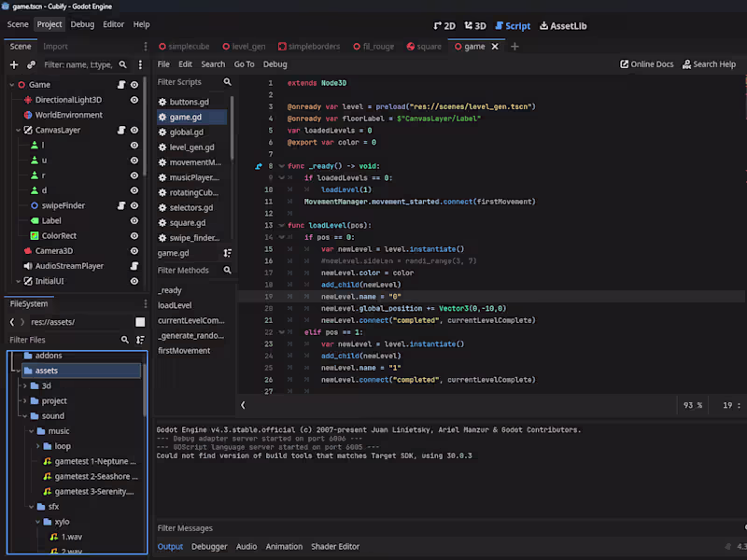The width and height of the screenshot is (747, 560).
Task: Click the Instantiate Child Scene link icon
Action: (x=31, y=65)
